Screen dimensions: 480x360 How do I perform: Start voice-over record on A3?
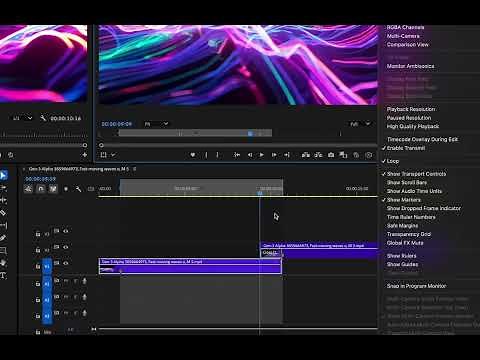85,313
